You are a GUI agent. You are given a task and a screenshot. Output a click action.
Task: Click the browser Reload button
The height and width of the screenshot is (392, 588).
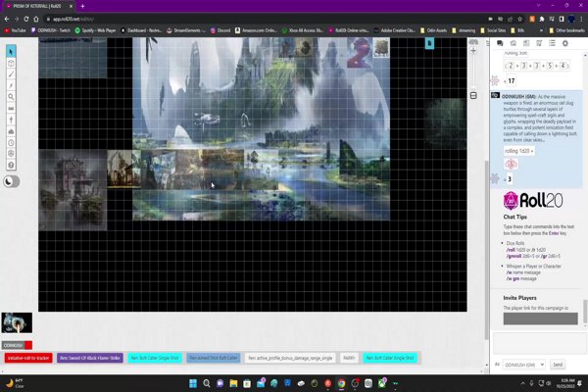click(x=26, y=19)
